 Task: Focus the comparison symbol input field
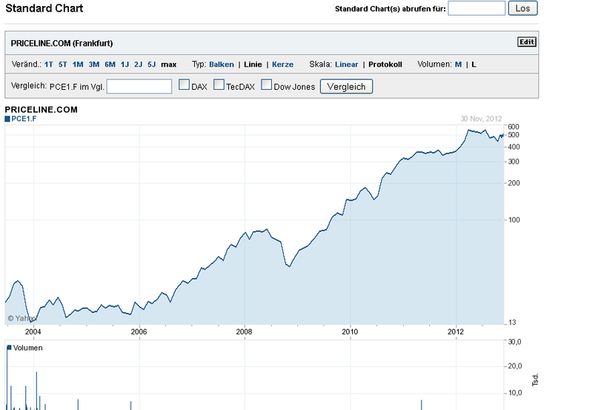(139, 86)
